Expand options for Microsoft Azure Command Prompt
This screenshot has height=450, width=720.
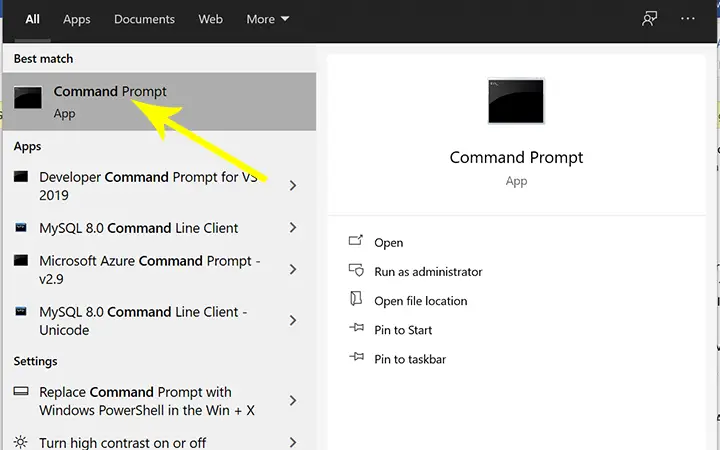pos(293,270)
